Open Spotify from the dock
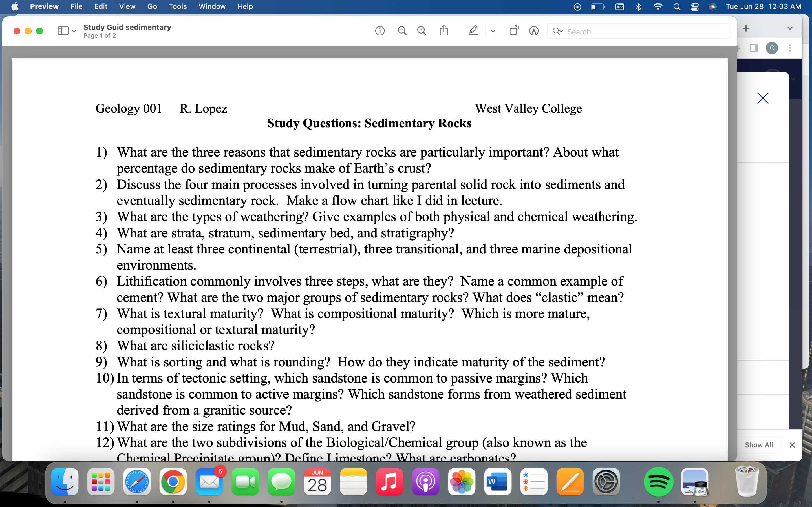 pyautogui.click(x=658, y=482)
